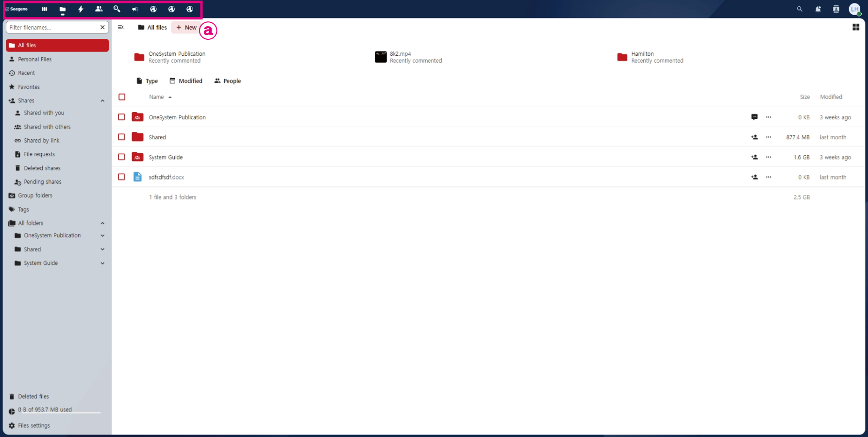
Task: Toggle the navigation sidebar collapse icon
Action: [x=121, y=28]
